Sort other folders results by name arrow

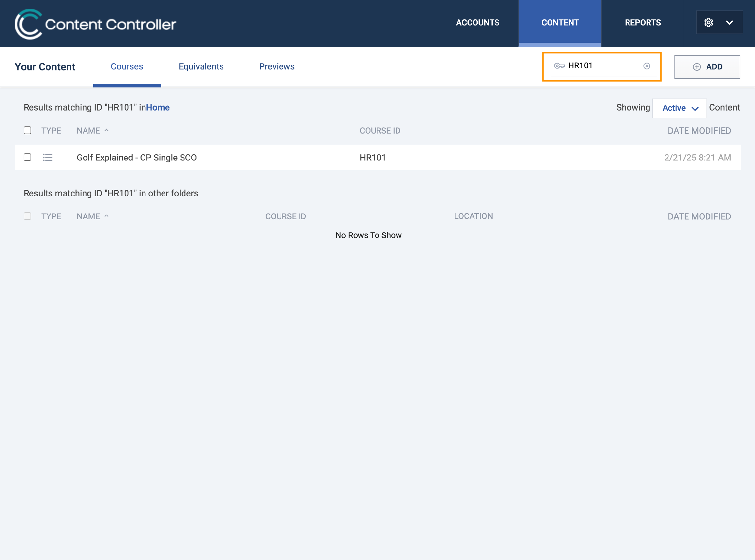coord(106,216)
